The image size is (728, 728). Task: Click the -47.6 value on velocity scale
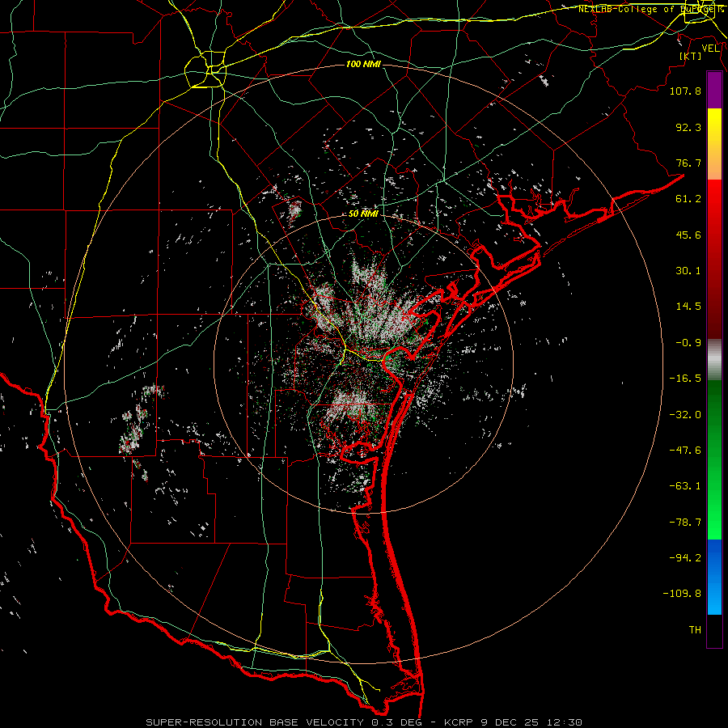(x=685, y=451)
